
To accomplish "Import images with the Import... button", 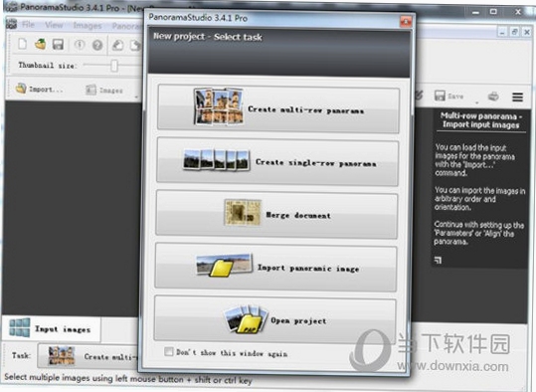I will [39, 89].
